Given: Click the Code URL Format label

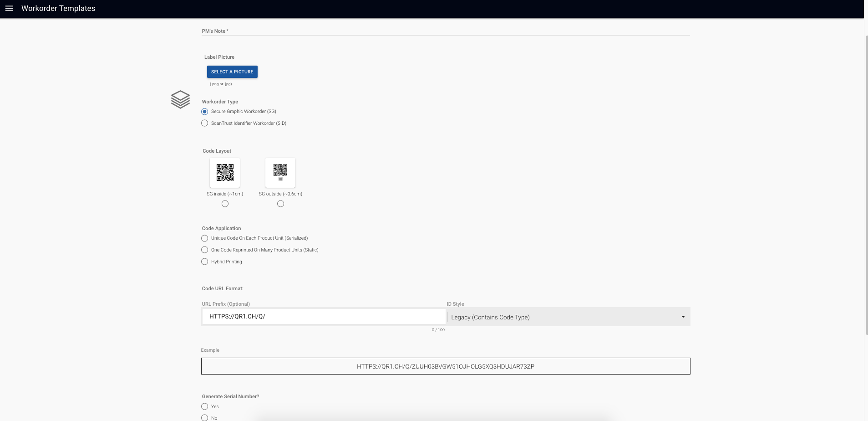Looking at the screenshot, I should pos(223,289).
